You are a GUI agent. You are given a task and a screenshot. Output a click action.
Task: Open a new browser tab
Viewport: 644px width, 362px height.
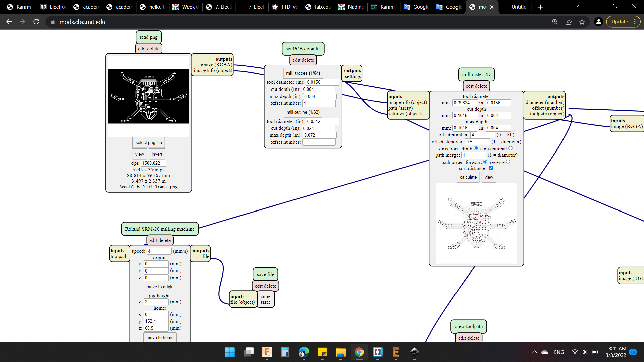[x=540, y=7]
